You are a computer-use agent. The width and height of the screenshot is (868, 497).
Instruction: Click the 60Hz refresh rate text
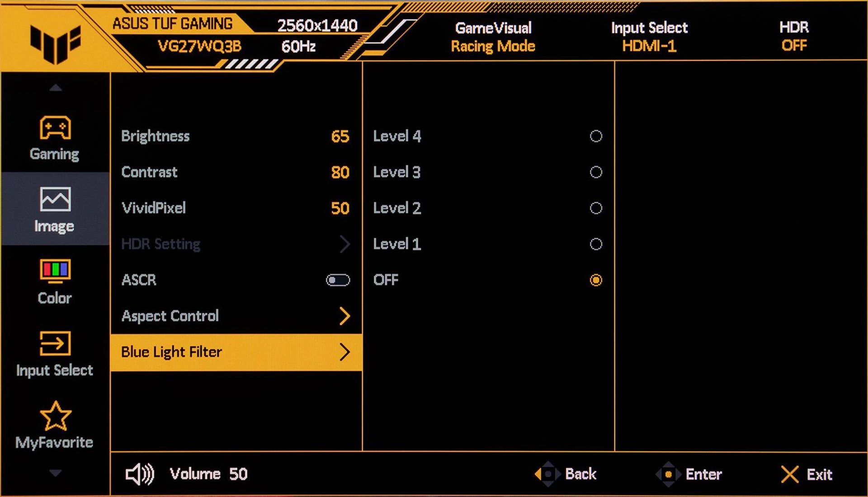point(298,47)
